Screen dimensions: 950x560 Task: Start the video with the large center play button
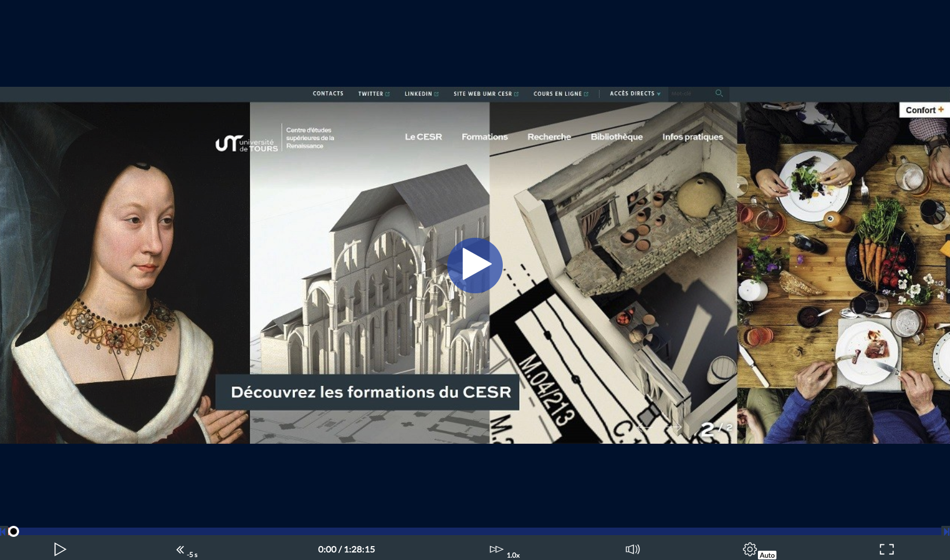point(474,265)
